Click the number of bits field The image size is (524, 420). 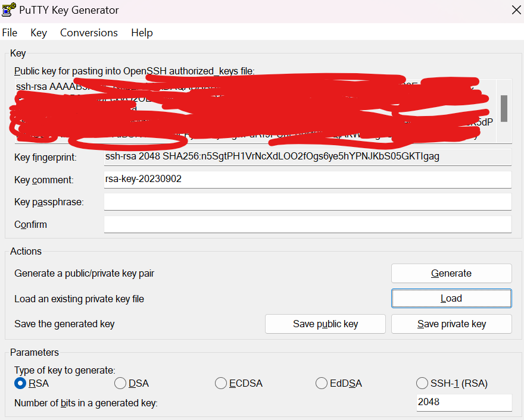(x=464, y=403)
